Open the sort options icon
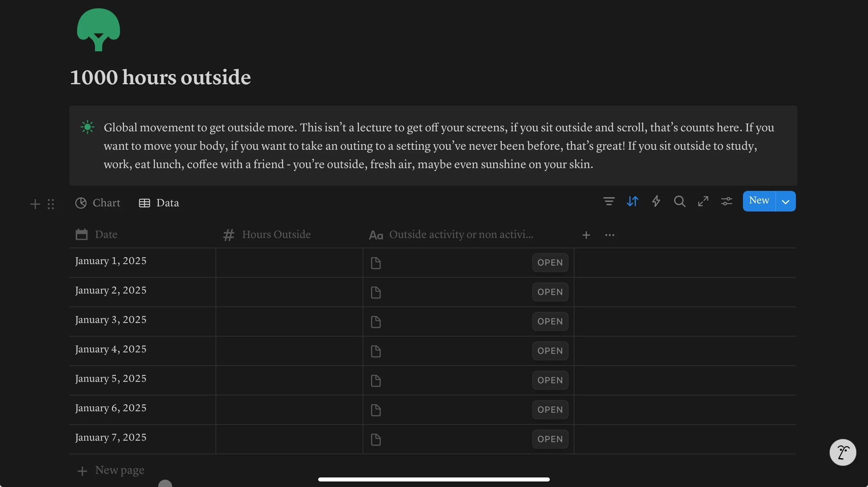Viewport: 868px width, 487px height. point(632,201)
